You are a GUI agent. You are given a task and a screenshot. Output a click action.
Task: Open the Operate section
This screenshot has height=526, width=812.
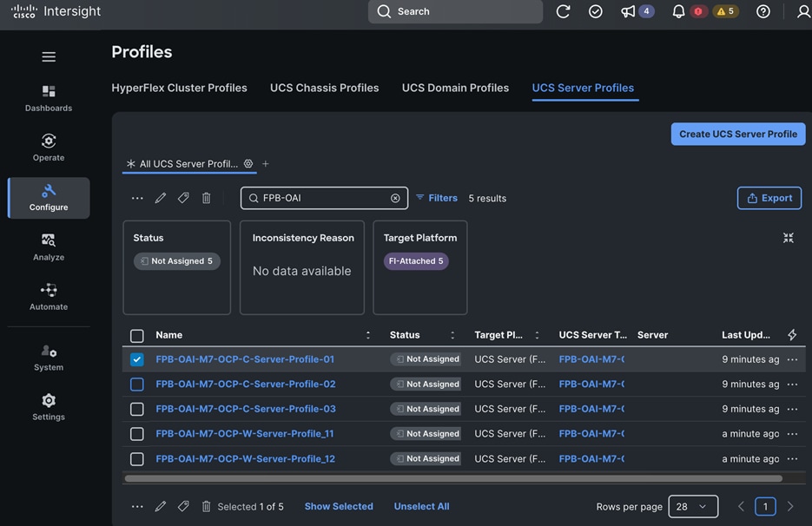click(49, 148)
